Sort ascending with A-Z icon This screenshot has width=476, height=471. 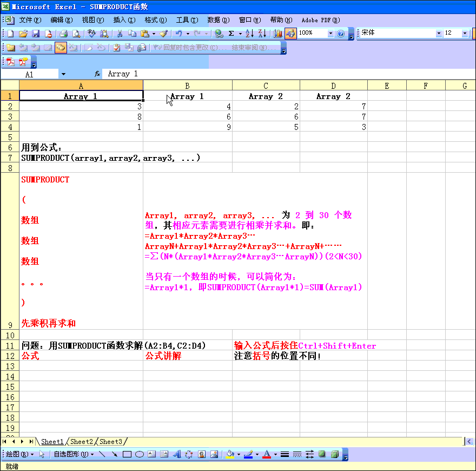click(x=249, y=34)
